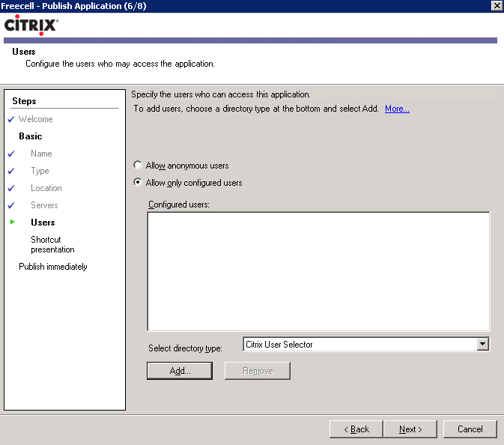
Task: Go to the Next wizard page
Action: point(410,429)
